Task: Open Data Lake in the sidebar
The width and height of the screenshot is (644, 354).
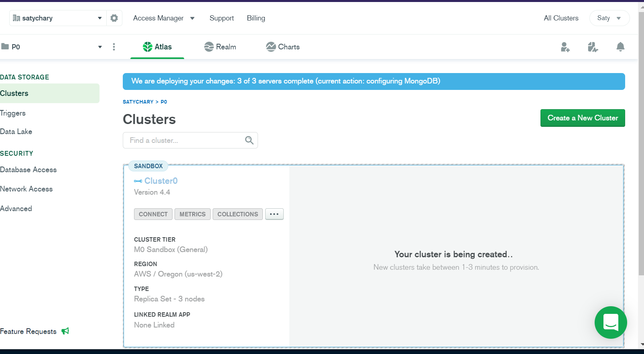Action: [x=16, y=132]
